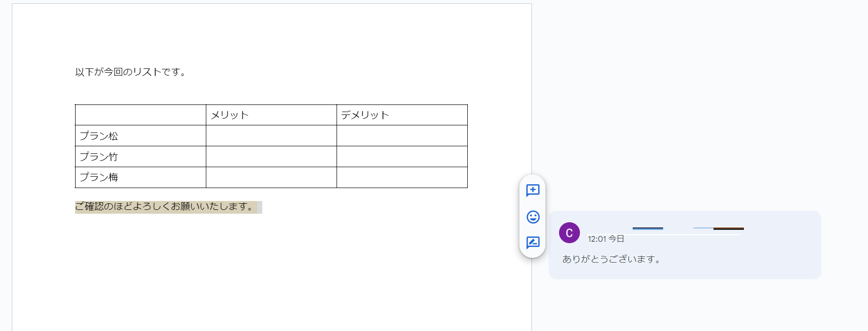Click the empty デメリット cell for プラン梅
Screen dimensions: 868x331
tap(402, 177)
